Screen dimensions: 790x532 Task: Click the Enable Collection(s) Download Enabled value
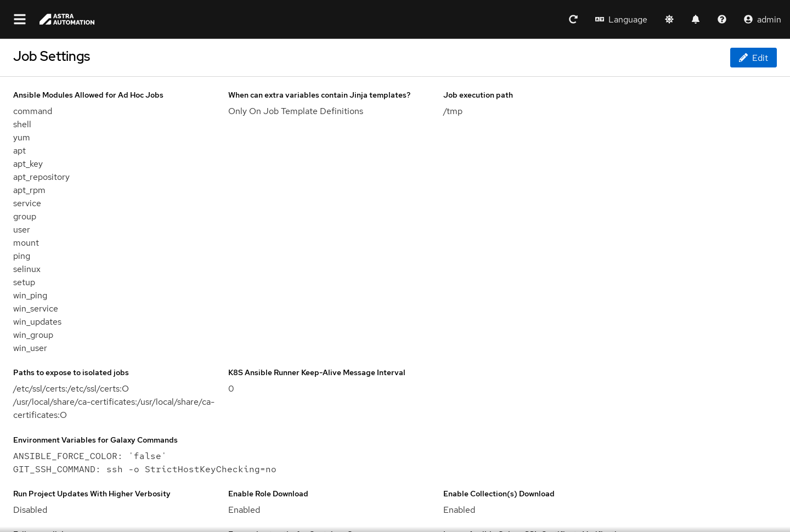coord(459,510)
